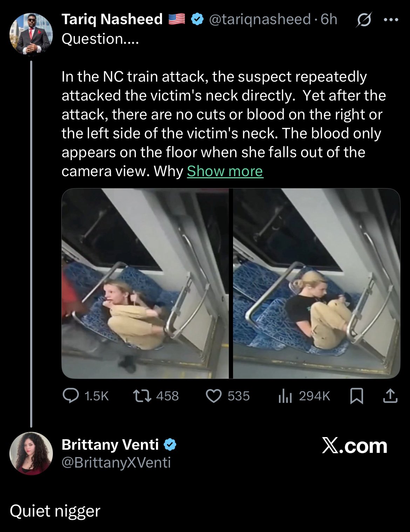Screen dimensions: 410x532
Task: Open the three-dot more options menu
Action: click(391, 20)
